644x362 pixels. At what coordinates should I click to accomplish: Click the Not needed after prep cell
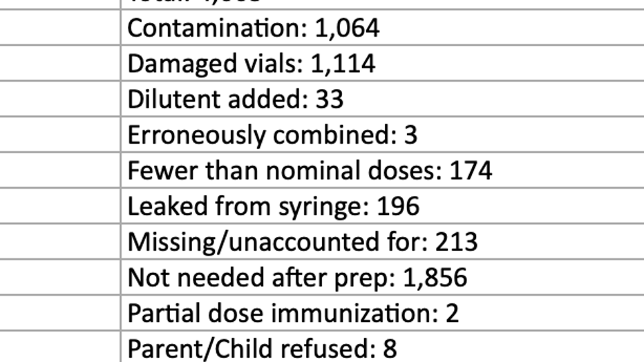tap(382, 278)
